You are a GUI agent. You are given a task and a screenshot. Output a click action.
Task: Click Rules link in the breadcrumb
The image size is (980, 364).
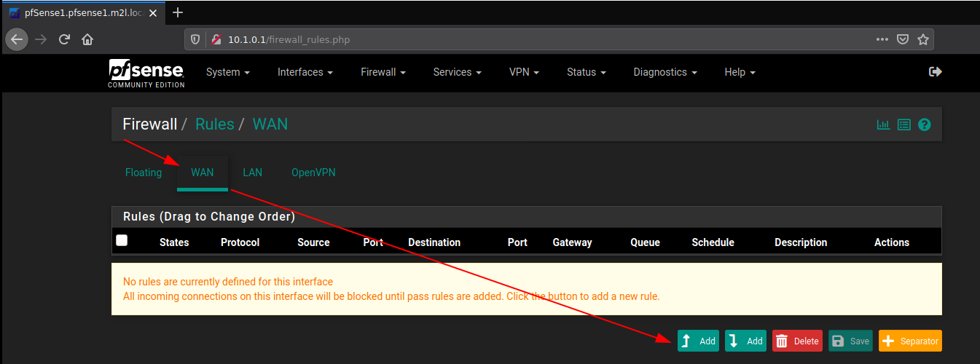coord(214,124)
